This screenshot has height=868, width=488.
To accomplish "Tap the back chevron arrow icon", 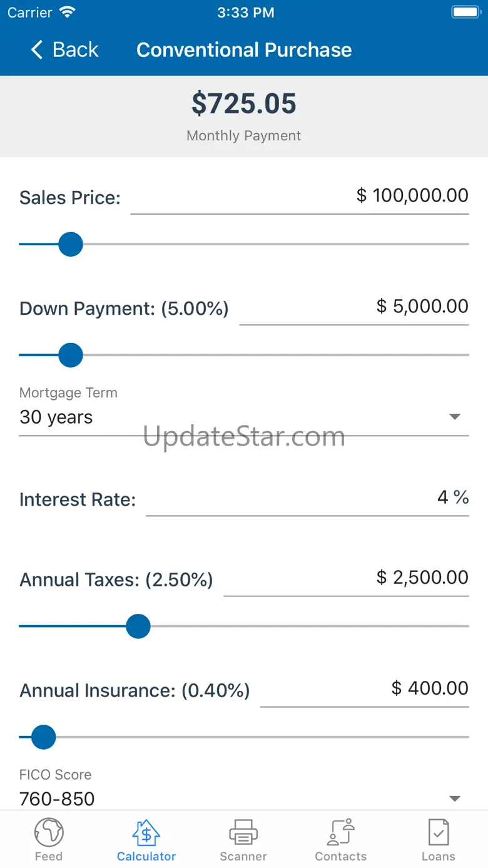I will tap(37, 50).
